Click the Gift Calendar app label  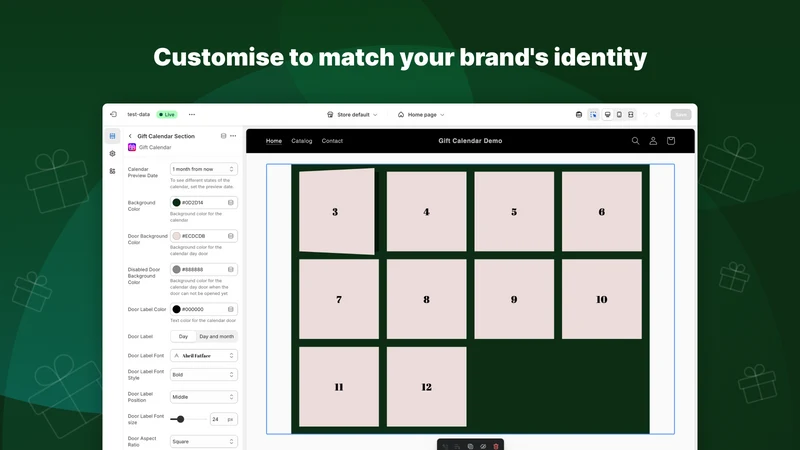tap(155, 147)
